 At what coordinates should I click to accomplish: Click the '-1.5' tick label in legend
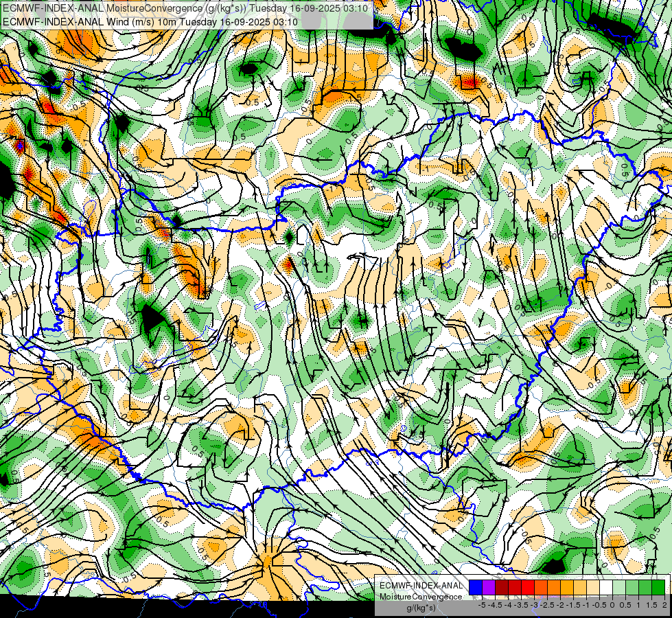(x=573, y=605)
